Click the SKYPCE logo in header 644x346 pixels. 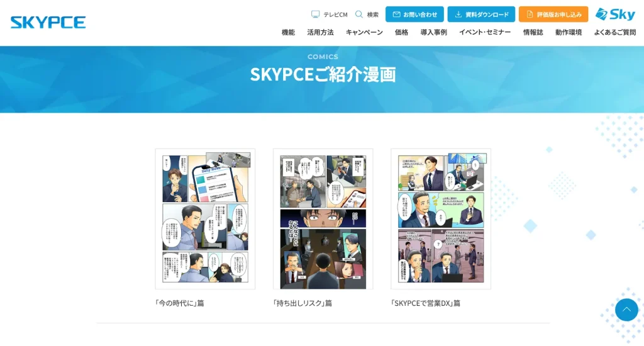[48, 22]
